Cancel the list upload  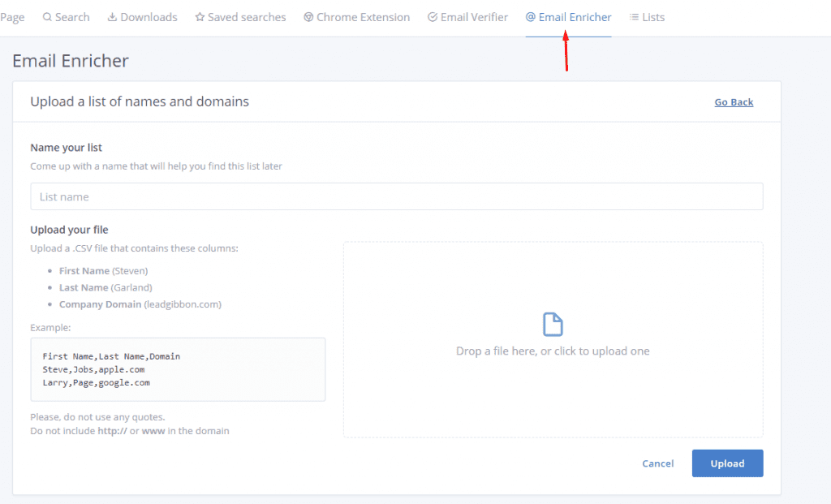[657, 463]
